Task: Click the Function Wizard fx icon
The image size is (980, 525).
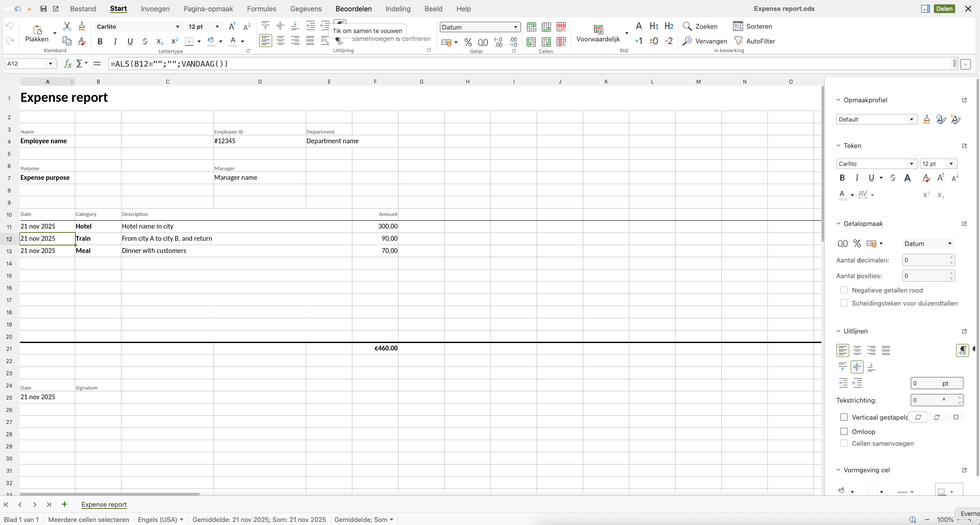Action: click(x=68, y=64)
